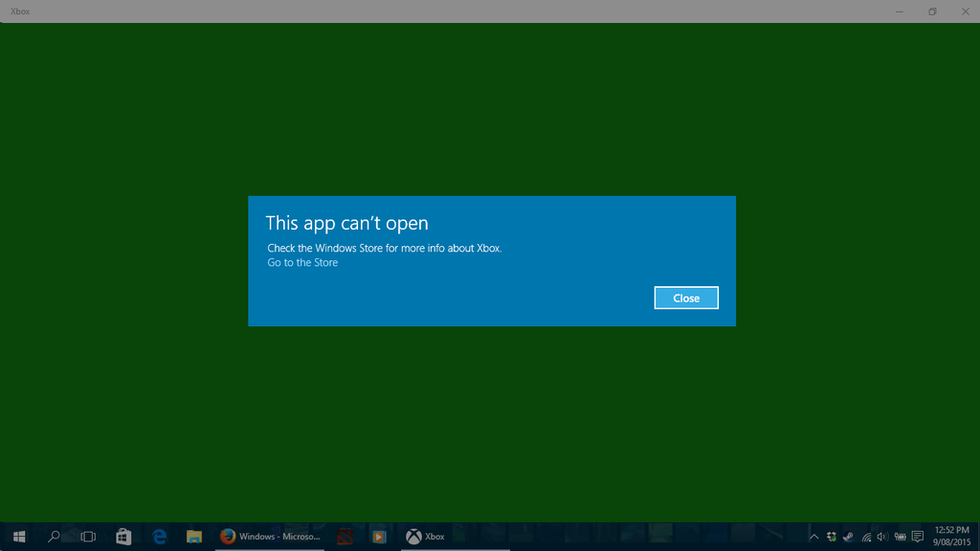Open Steam from the system tray
The image size is (980, 551).
[848, 537]
